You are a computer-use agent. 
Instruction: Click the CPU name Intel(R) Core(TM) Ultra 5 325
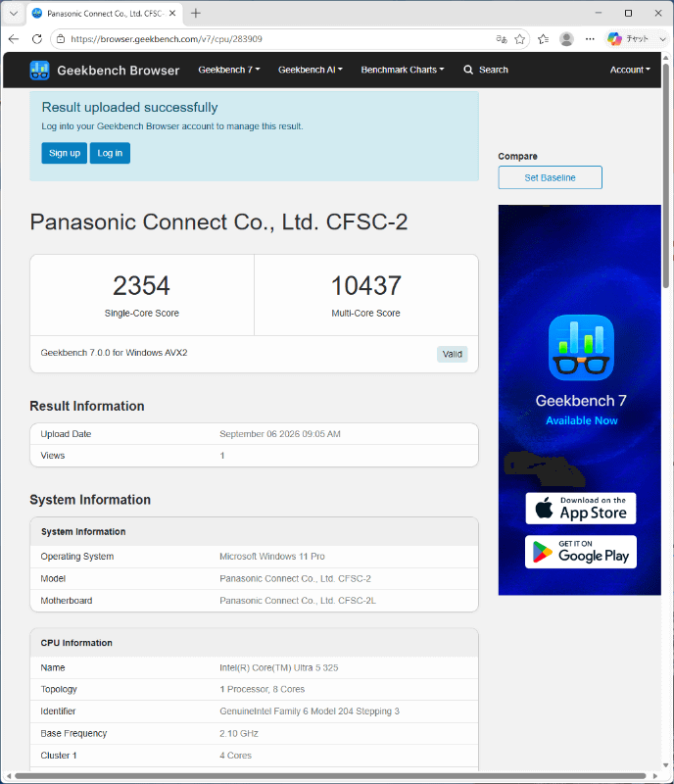(279, 667)
